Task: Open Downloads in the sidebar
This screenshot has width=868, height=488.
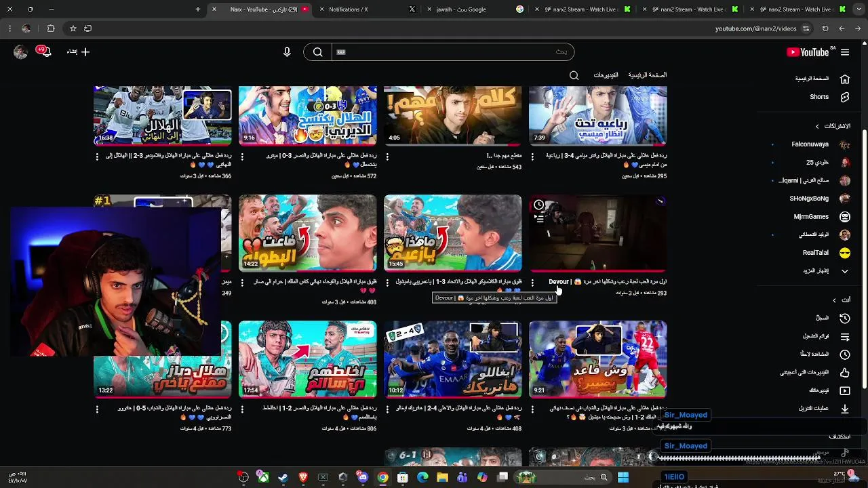Action: pyautogui.click(x=823, y=409)
